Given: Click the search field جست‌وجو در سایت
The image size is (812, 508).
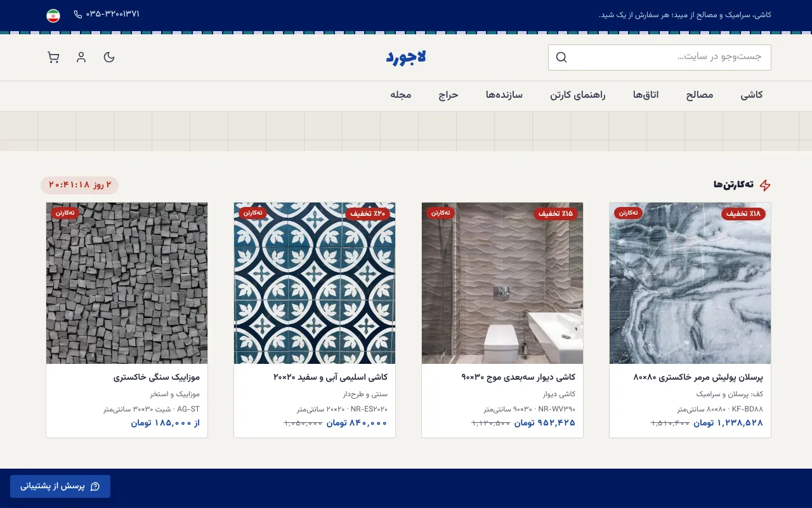Looking at the screenshot, I should (660, 57).
